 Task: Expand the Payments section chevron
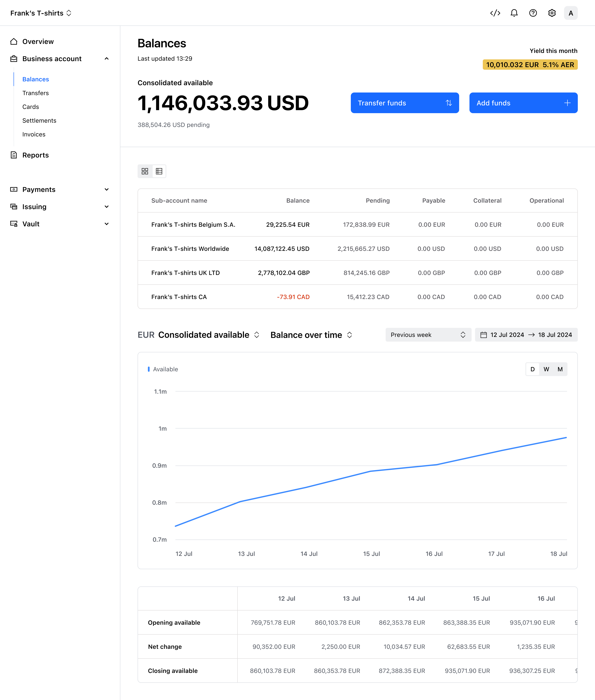[x=107, y=189]
